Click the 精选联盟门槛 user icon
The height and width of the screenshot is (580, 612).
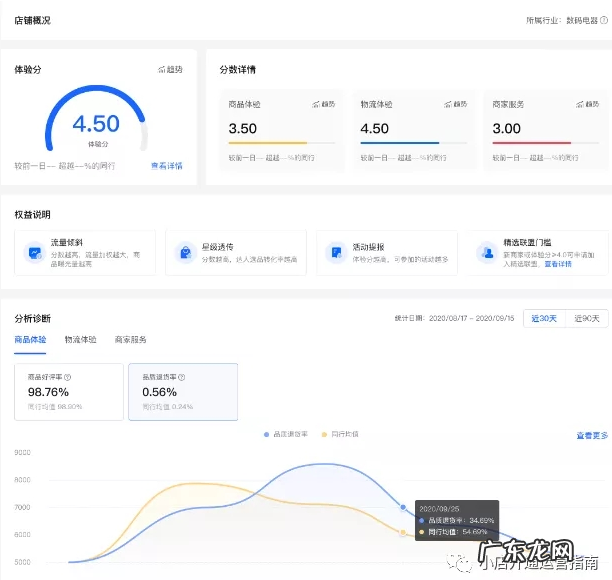tap(487, 253)
